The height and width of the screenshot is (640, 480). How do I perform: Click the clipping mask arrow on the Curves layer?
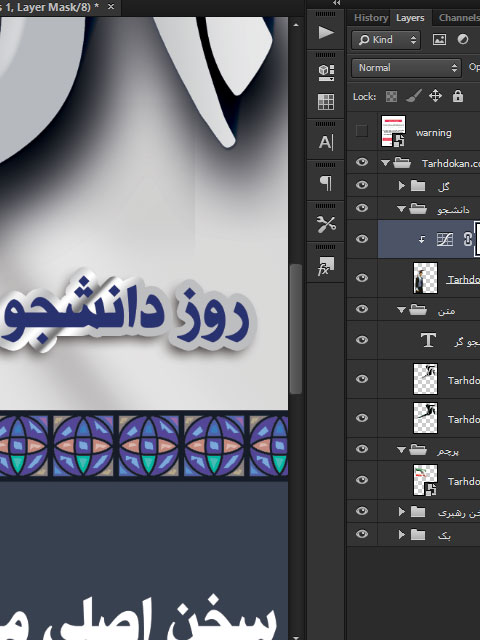pos(422,240)
